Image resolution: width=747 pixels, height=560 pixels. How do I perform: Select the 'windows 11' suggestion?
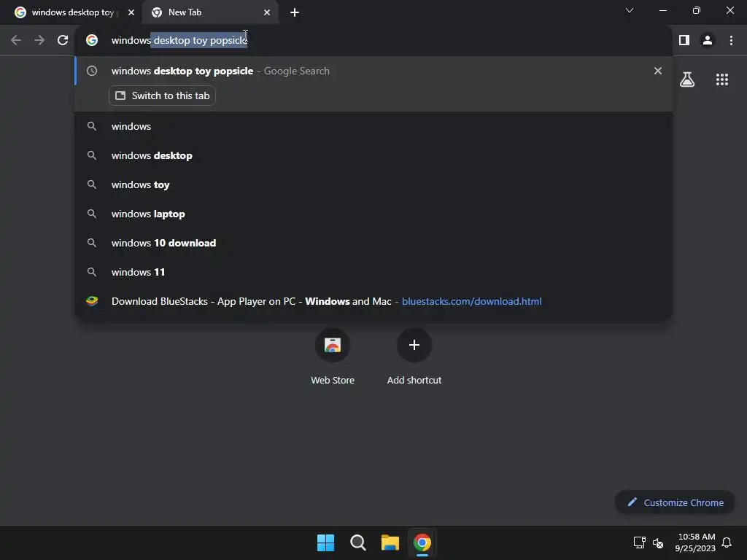coord(373,272)
